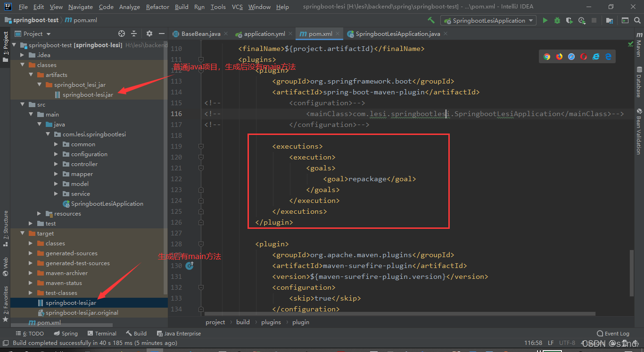Expand the resources folder

click(x=39, y=213)
